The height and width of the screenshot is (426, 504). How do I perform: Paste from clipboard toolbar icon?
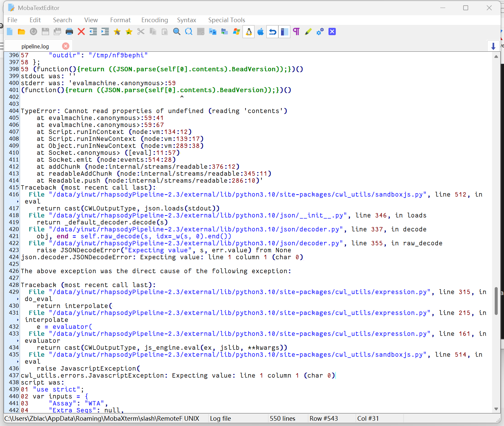coord(165,31)
